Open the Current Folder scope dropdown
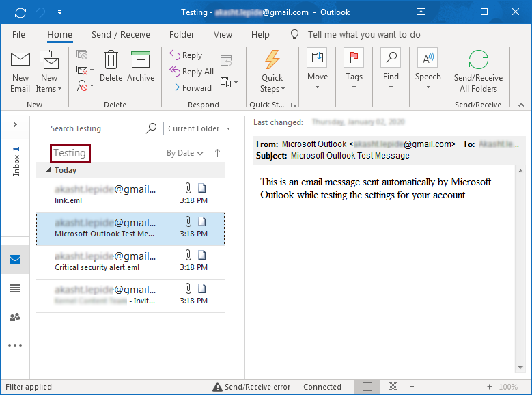 coord(199,128)
